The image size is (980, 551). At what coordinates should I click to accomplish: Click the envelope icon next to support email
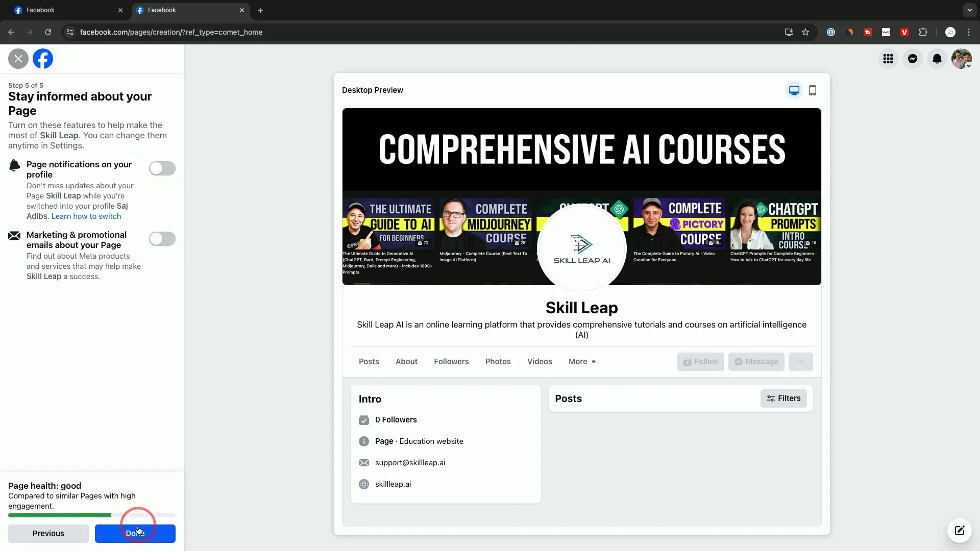click(364, 463)
